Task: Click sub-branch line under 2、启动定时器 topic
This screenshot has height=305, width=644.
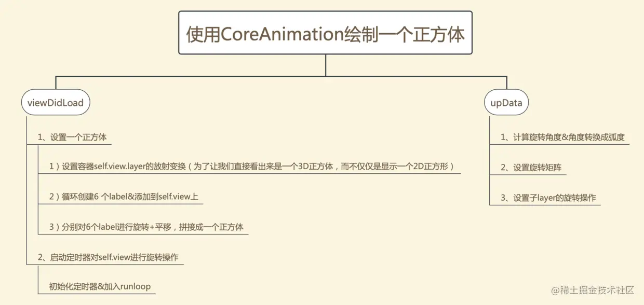Action: point(38,279)
